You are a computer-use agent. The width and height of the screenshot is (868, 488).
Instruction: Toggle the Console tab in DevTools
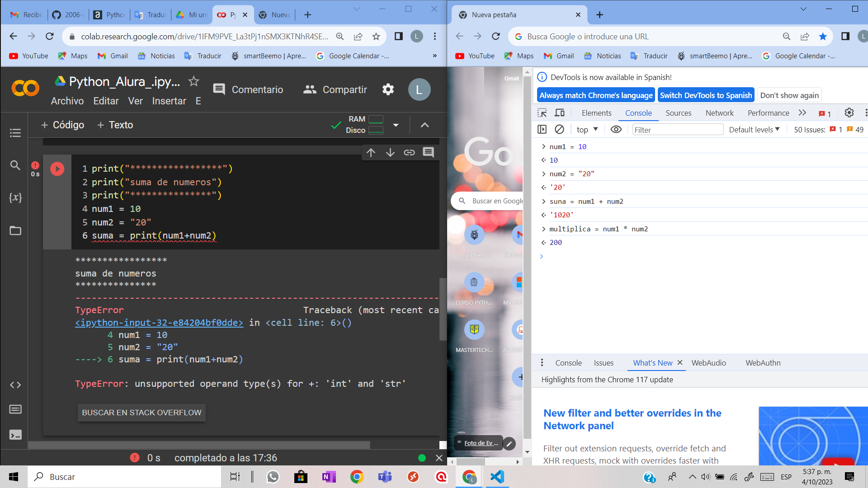click(638, 113)
